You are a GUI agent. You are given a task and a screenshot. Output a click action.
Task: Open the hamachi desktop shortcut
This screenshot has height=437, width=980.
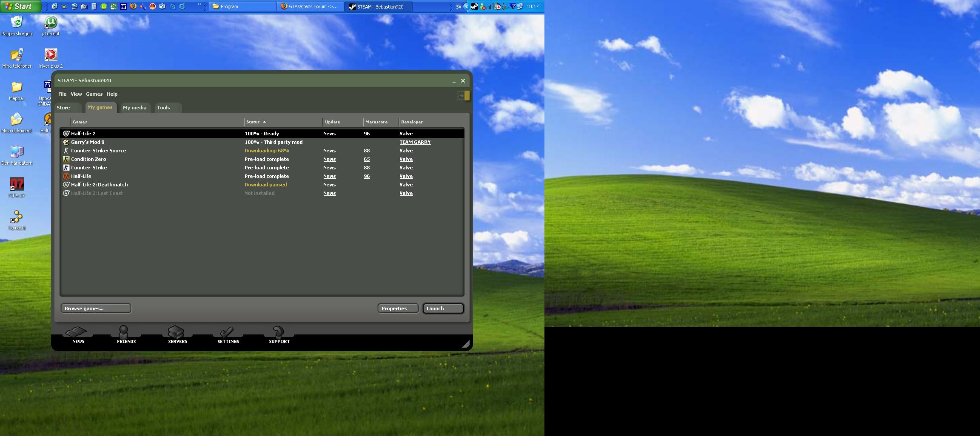pyautogui.click(x=17, y=220)
